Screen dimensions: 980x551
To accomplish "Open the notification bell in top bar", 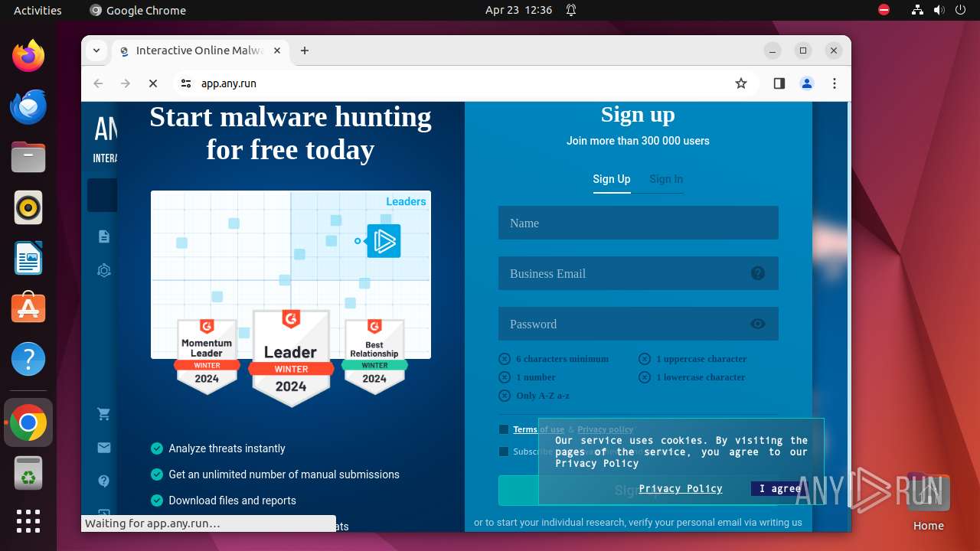I will coord(571,10).
